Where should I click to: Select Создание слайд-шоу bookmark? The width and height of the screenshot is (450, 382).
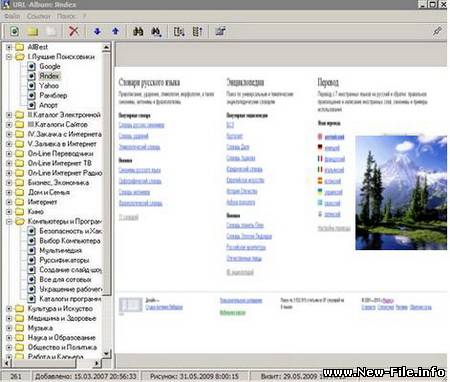(71, 270)
